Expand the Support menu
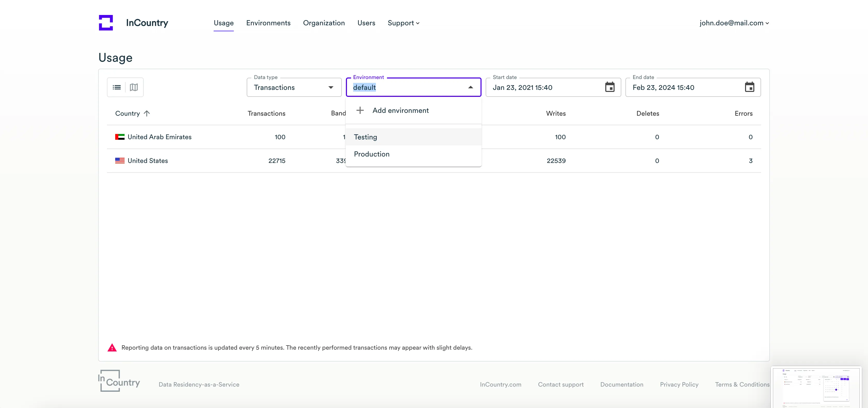Viewport: 868px width, 408px height. (x=403, y=23)
